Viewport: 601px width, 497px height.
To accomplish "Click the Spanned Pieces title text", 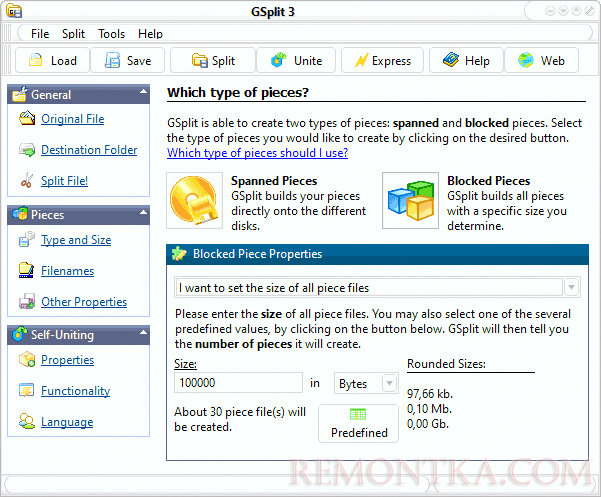I will 274,180.
